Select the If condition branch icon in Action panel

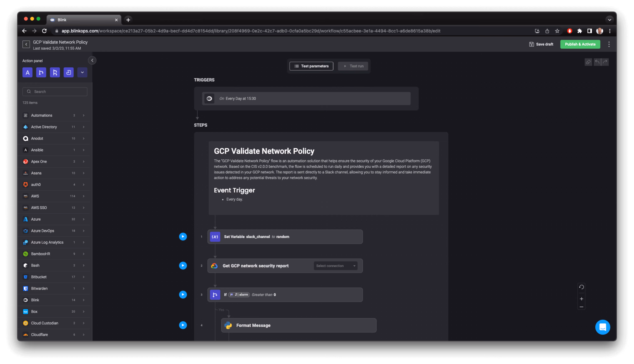point(41,73)
